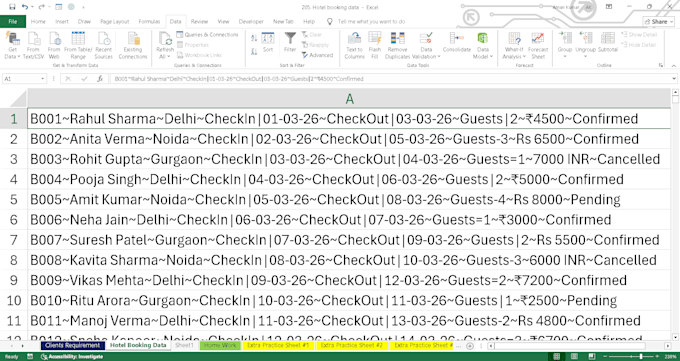
Task: Click the Name Box showing A1
Action: (x=21, y=79)
